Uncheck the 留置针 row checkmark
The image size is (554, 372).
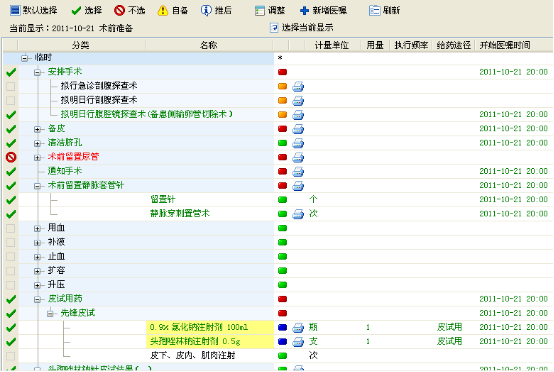tap(11, 200)
